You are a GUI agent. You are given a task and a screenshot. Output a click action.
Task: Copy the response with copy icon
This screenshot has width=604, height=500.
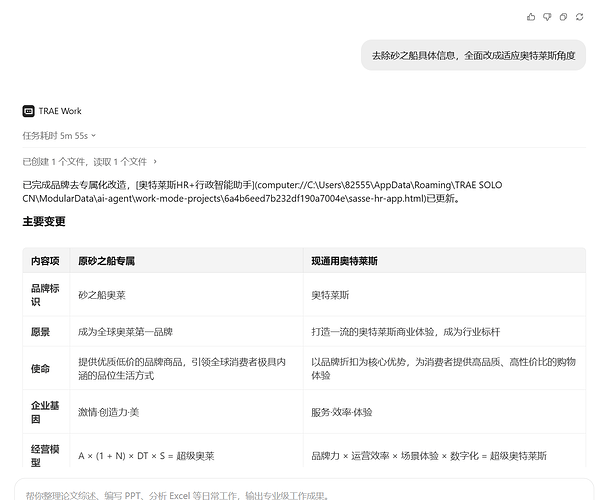click(563, 17)
